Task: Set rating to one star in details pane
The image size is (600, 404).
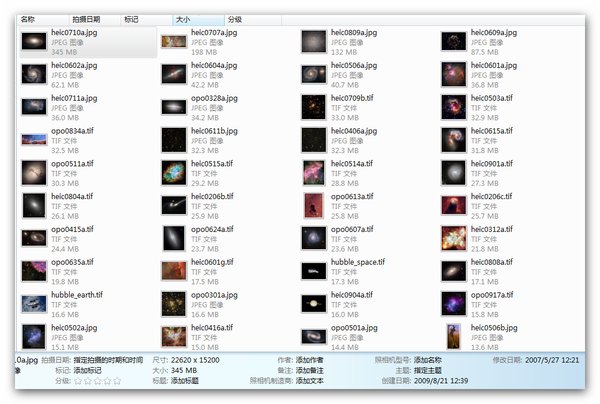Action: [x=78, y=381]
